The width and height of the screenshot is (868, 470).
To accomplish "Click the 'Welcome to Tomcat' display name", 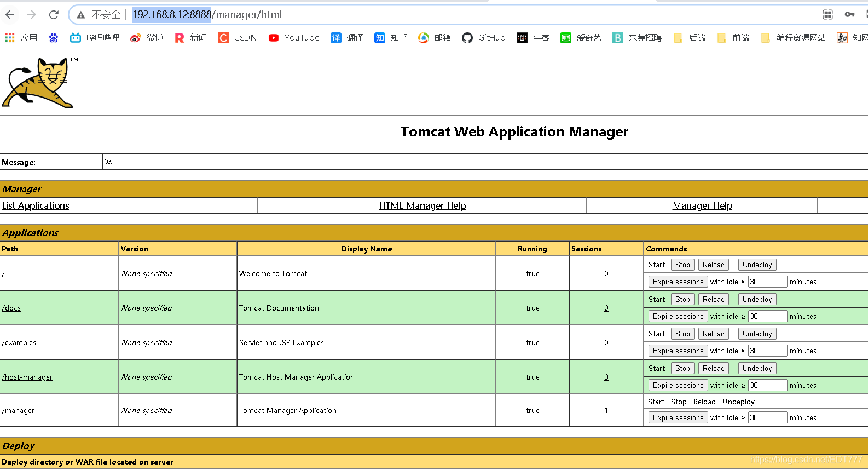I will (x=273, y=273).
